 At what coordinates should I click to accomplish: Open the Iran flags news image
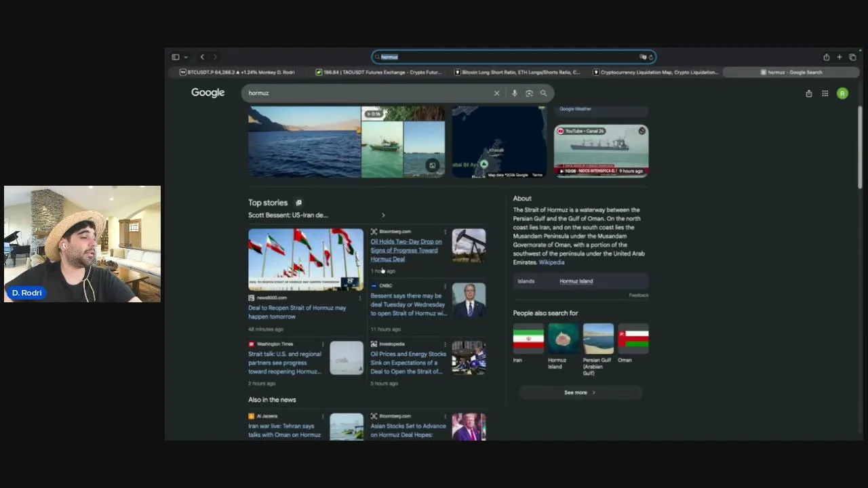pos(306,260)
